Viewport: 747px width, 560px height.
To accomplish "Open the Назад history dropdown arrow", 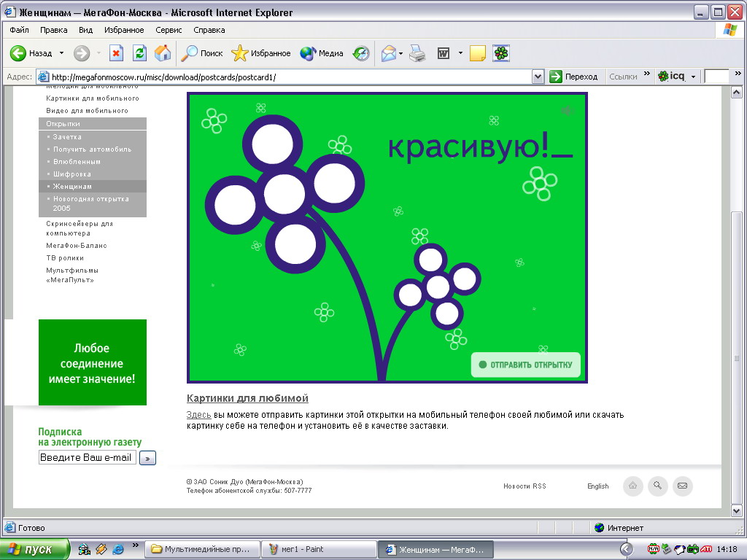I will tap(61, 53).
